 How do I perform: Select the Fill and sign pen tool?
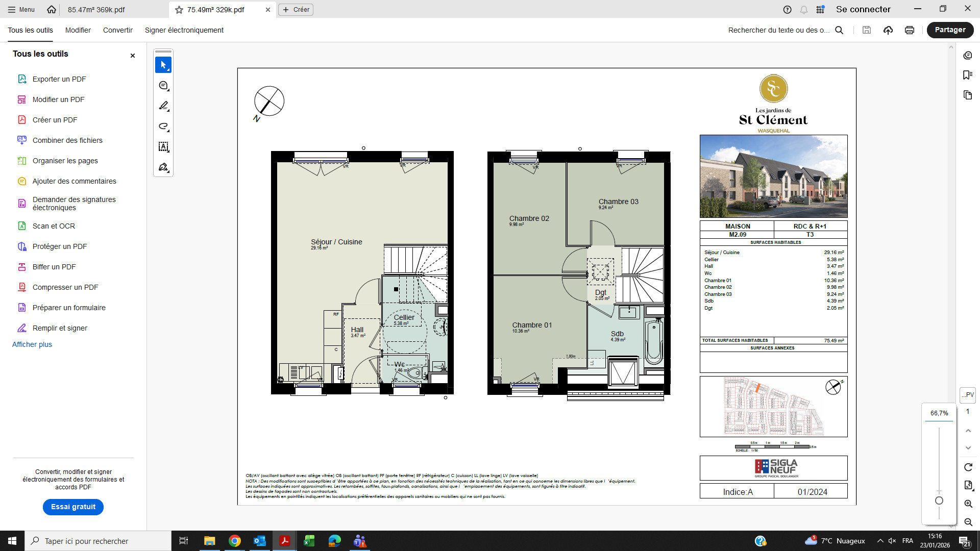pos(163,167)
